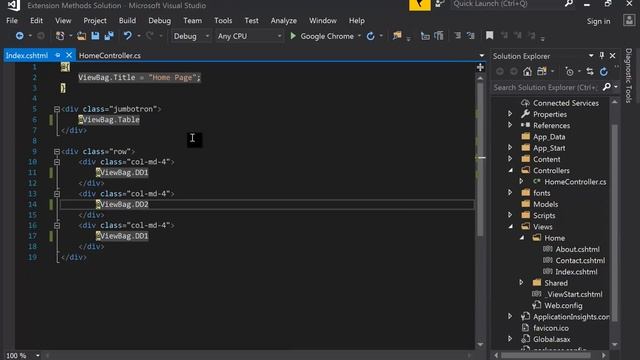Collapse the Views folder
The image size is (640, 360).
pos(510,227)
